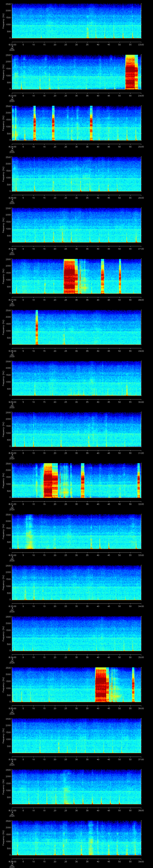This screenshot has height=868, width=153.
Task: Open the spectrogram panel starting at 8:33:00
Action: tap(76, 583)
